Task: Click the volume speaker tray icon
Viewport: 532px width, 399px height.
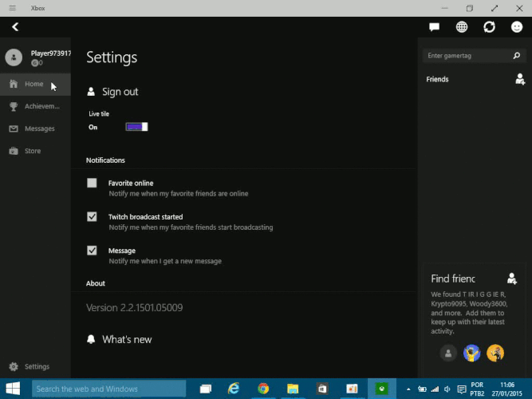Action: [447, 389]
